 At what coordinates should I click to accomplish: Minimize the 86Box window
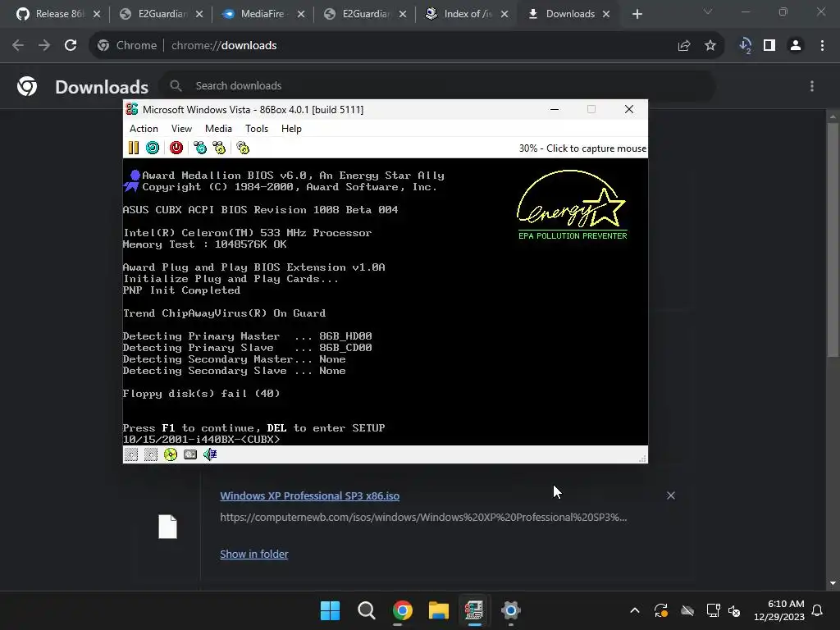click(x=555, y=109)
